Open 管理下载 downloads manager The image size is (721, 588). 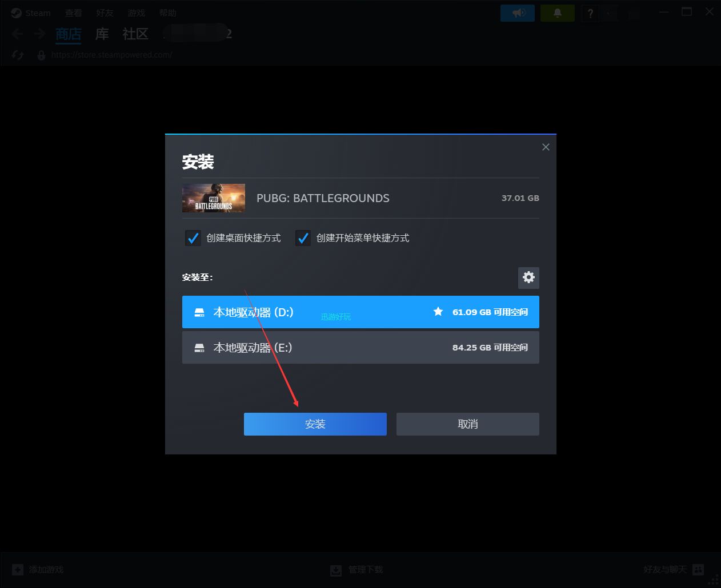[366, 570]
